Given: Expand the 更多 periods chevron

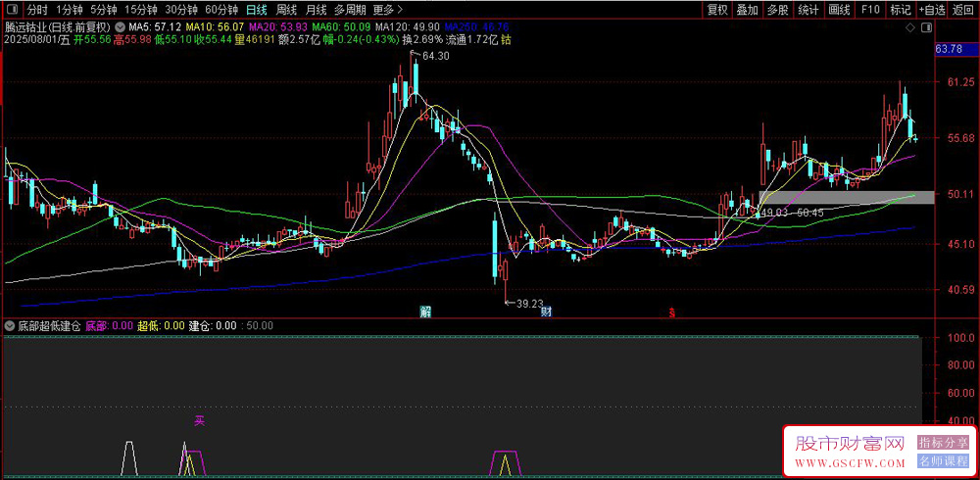Looking at the screenshot, I should click(x=400, y=10).
